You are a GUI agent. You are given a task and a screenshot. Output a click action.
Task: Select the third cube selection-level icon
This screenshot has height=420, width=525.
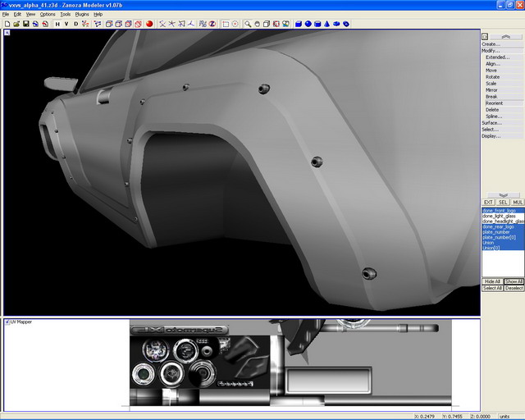pyautogui.click(x=128, y=24)
